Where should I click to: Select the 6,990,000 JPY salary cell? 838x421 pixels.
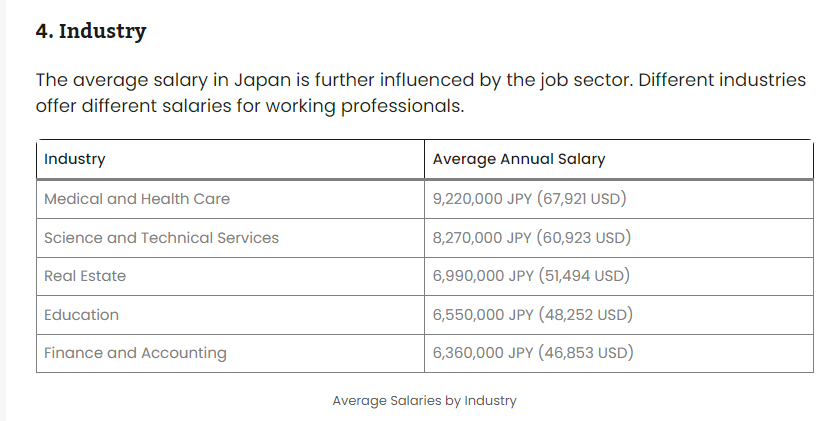531,276
